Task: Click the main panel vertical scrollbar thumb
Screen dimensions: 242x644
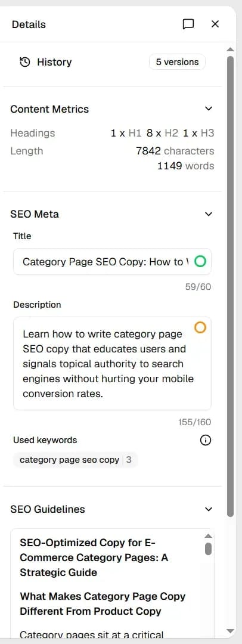Action: (231, 286)
